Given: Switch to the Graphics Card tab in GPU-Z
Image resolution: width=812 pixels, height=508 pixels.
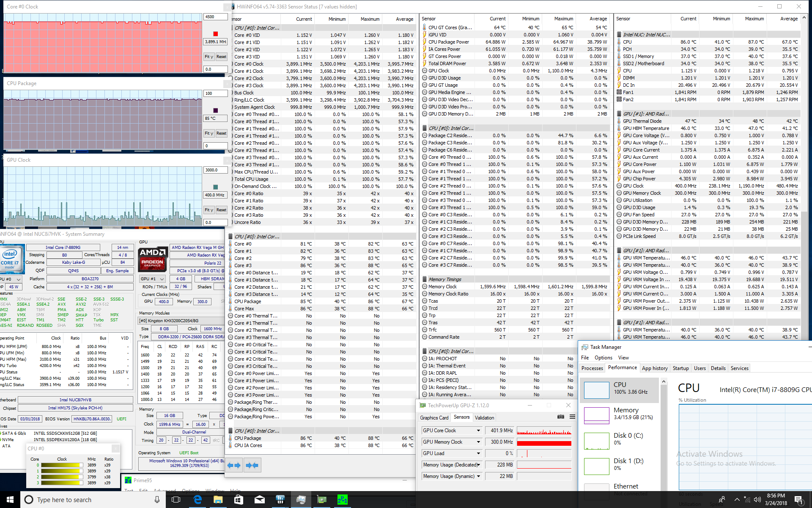Looking at the screenshot, I should (x=434, y=417).
